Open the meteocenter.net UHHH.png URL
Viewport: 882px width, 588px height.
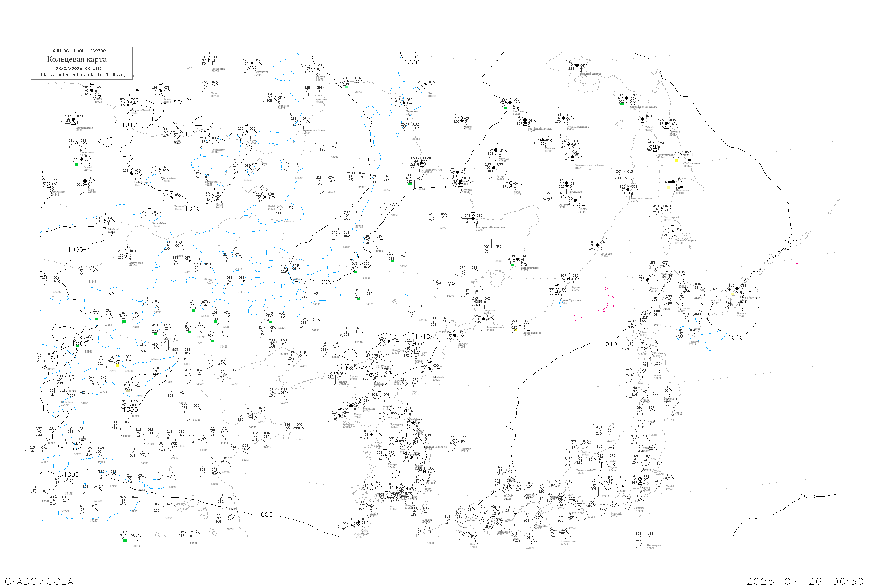(83, 75)
